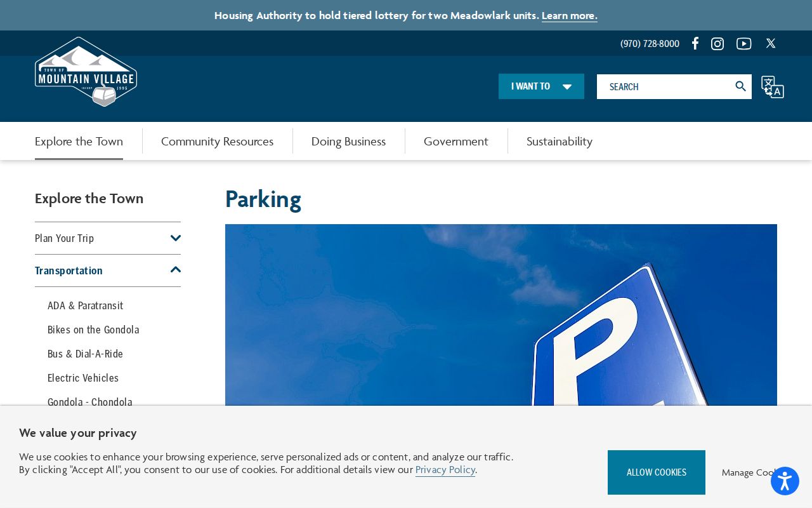This screenshot has width=812, height=508.
Task: Open Manage Cookies settings
Action: 749,472
